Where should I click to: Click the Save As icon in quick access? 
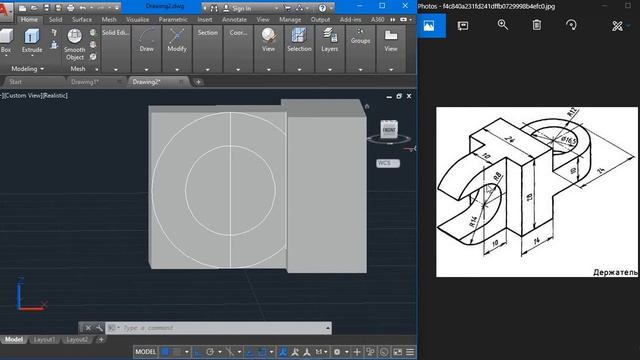point(58,8)
